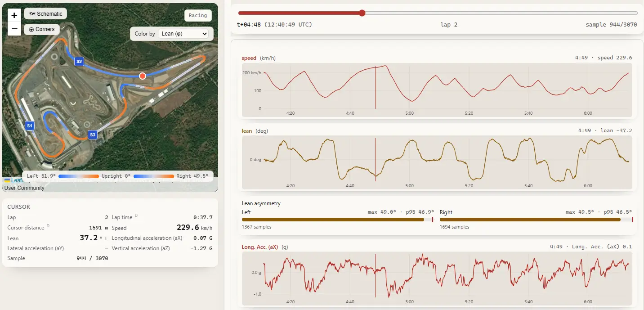The height and width of the screenshot is (310, 644).
Task: Click the Longitudinal acceleration 0.07 G value
Action: [203, 238]
